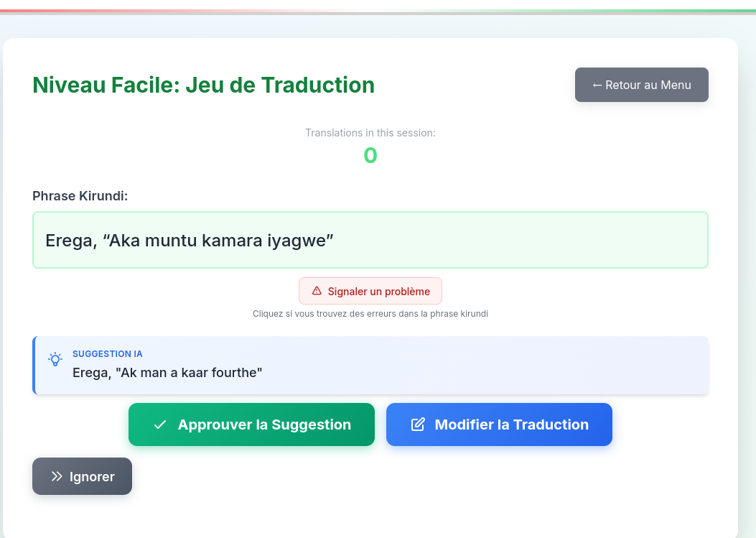Click the lightbulb icon beside SUGGESTION IA
Screen dimensions: 756x538
55,359
